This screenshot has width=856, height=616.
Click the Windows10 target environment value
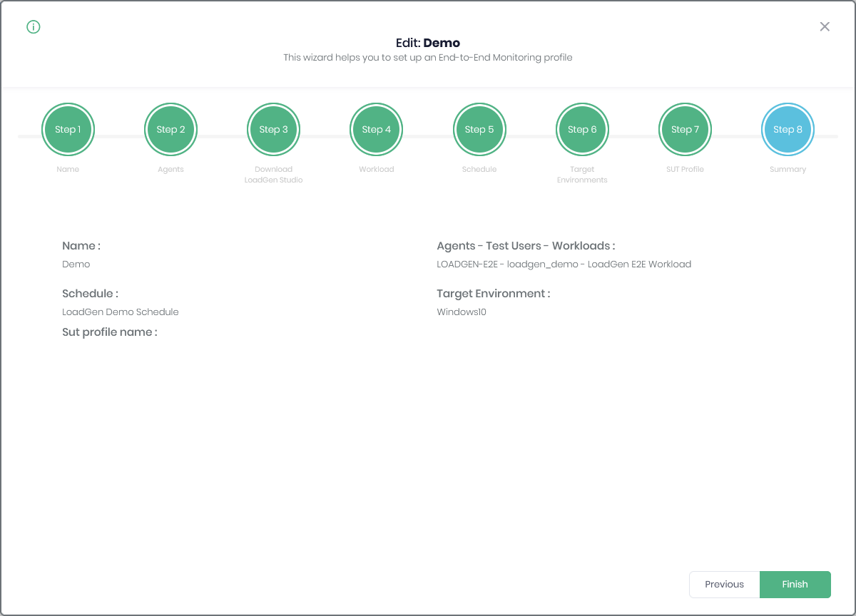click(x=462, y=312)
